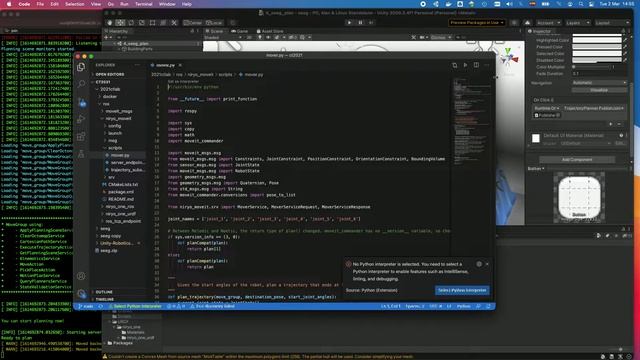
Task: Click Highlighted Color swatch in Inspector
Action: (597, 40)
